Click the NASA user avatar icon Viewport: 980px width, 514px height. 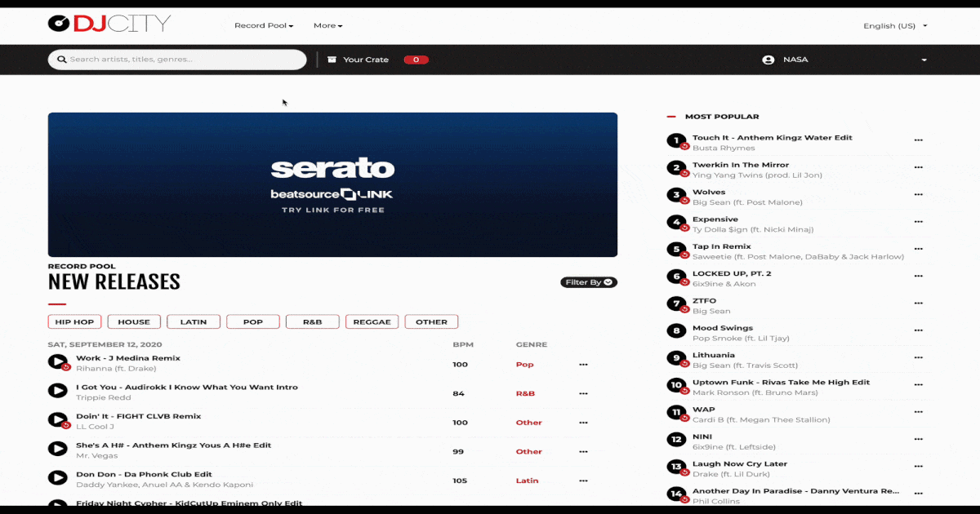(x=768, y=60)
